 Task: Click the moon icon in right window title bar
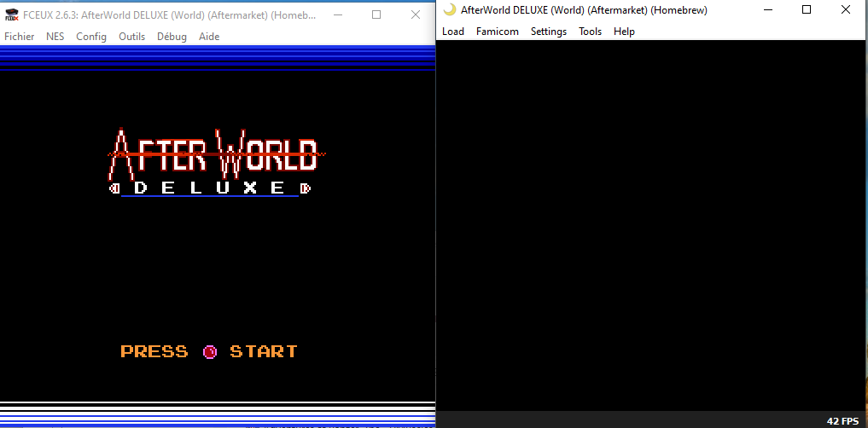450,9
